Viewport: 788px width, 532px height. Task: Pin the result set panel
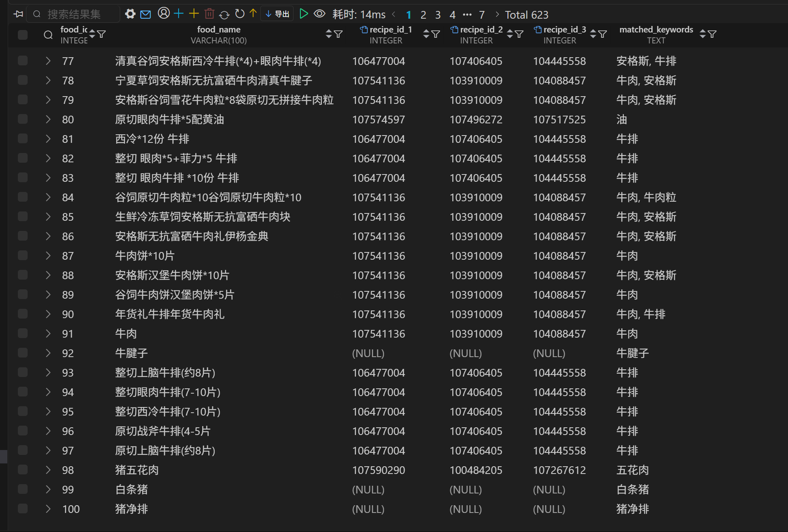point(18,14)
